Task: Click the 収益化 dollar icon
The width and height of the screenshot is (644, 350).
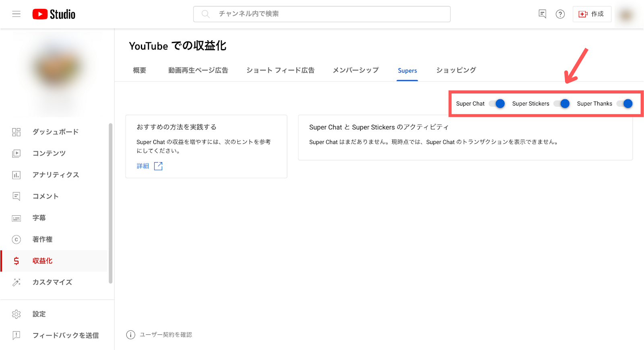Action: coord(17,261)
